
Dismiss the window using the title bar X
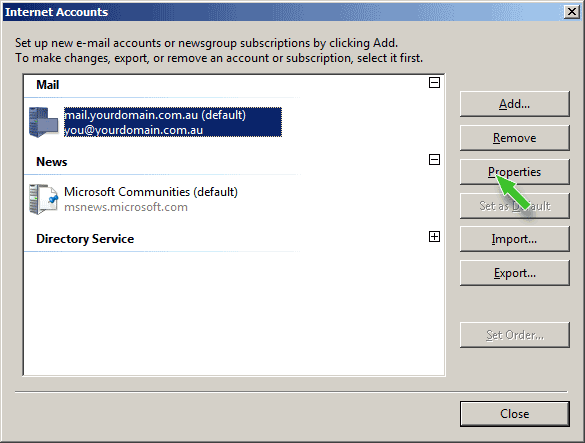tap(572, 12)
